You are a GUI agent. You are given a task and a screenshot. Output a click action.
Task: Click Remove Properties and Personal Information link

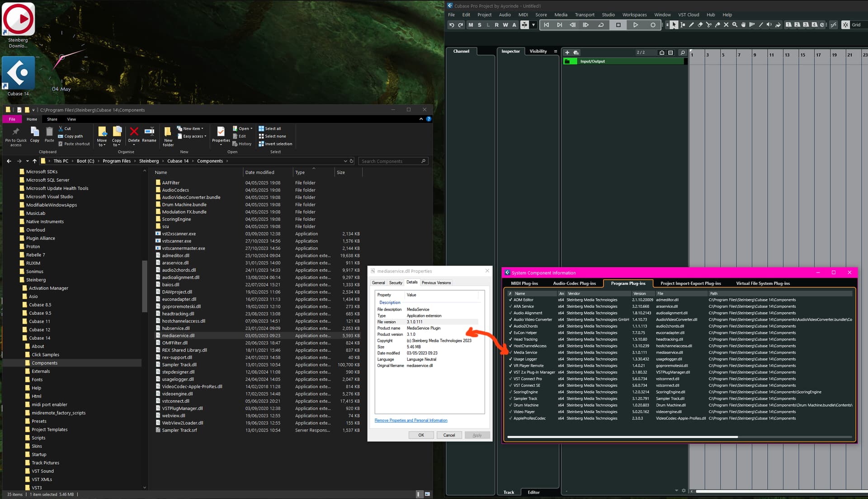click(411, 420)
